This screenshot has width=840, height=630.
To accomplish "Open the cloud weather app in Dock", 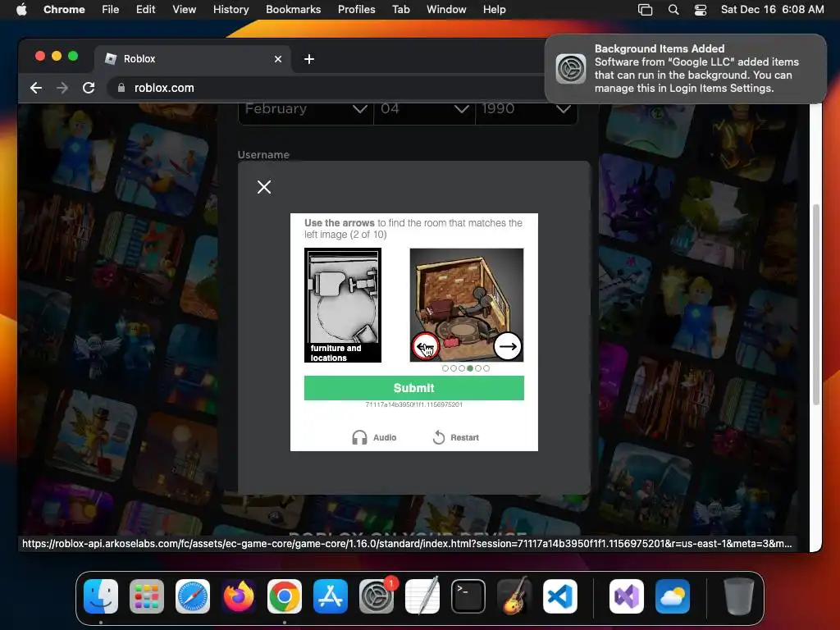I will pos(673,596).
